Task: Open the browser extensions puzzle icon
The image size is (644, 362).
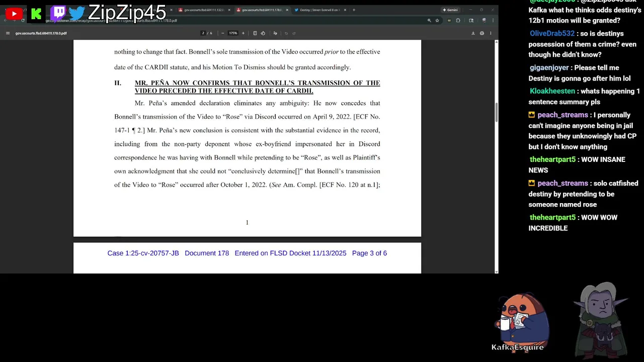Action: [x=458, y=21]
